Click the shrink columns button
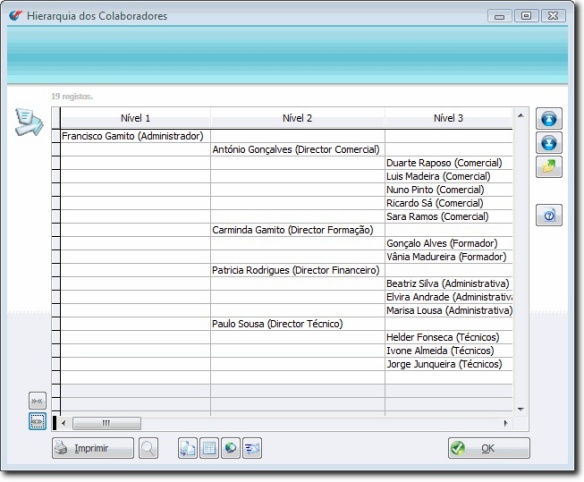Screen dimensions: 584x482 [x=37, y=401]
